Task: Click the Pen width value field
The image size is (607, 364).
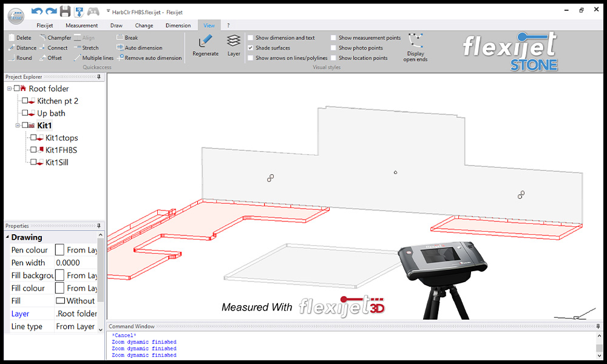Action: pos(76,263)
